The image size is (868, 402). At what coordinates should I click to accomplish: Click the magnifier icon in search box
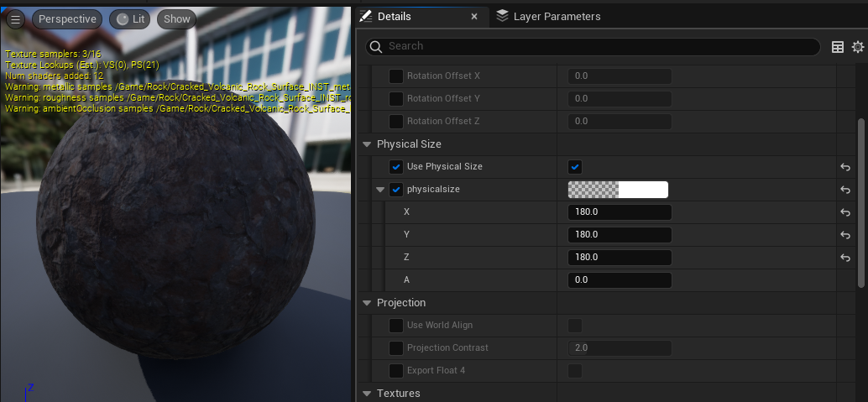pos(376,46)
